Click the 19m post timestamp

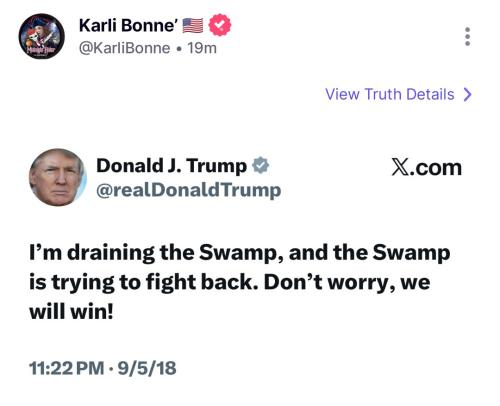pos(202,48)
